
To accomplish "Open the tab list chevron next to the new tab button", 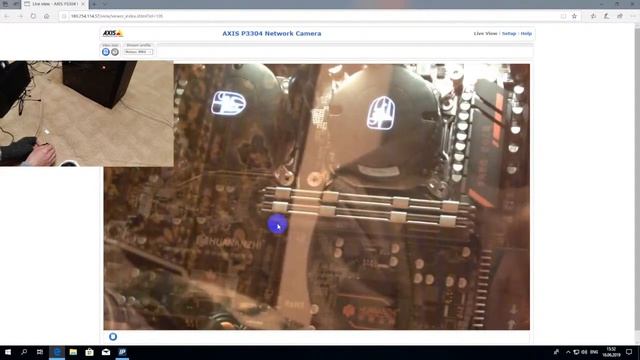I will 105,4.
